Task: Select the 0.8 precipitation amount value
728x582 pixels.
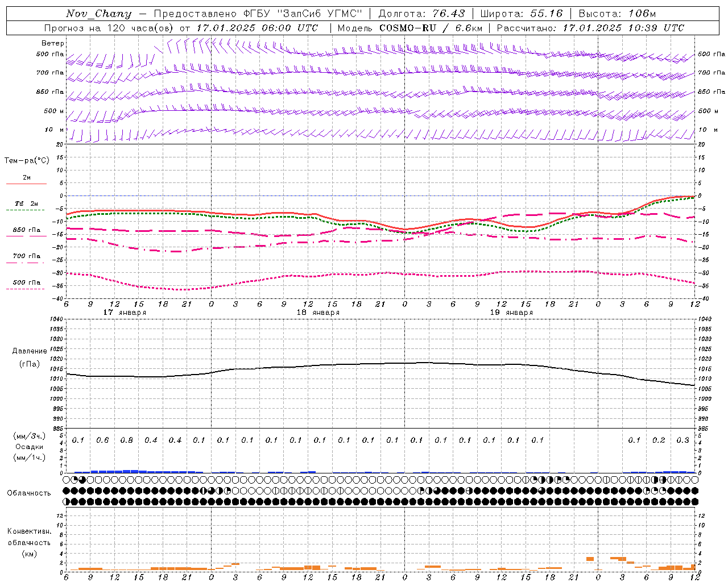Action: 126,440
